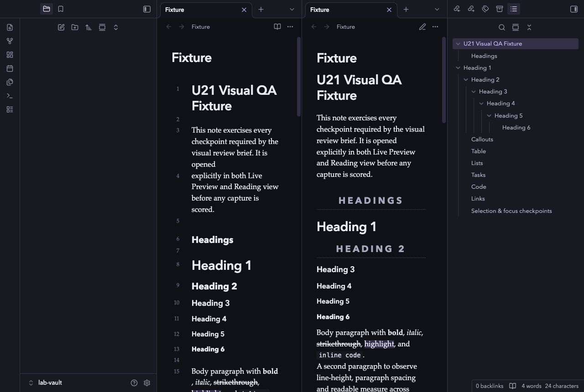Jump to Selection & focus checkpoints heading
The width and height of the screenshot is (584, 392).
click(511, 211)
